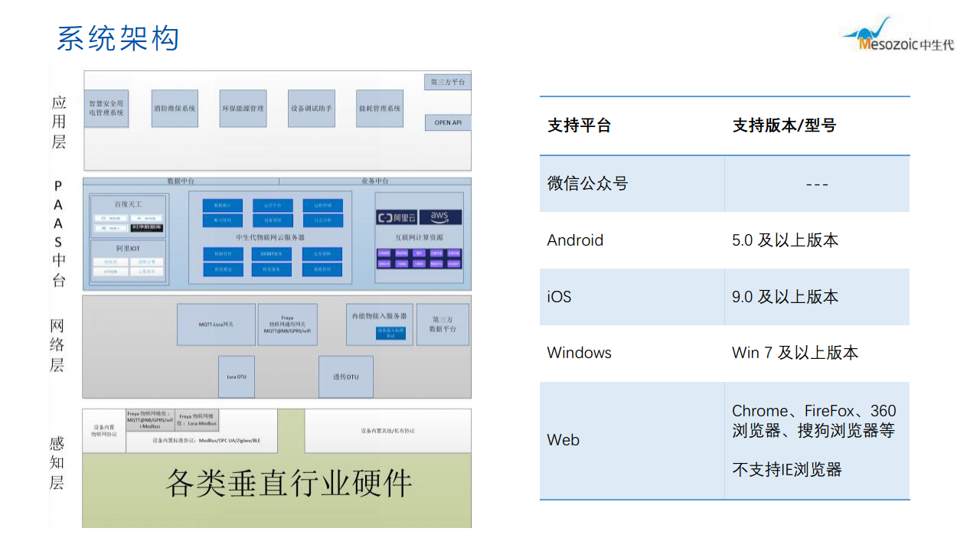This screenshot has width=980, height=551.
Task: Click the Lora DTU box
Action: coord(237,377)
